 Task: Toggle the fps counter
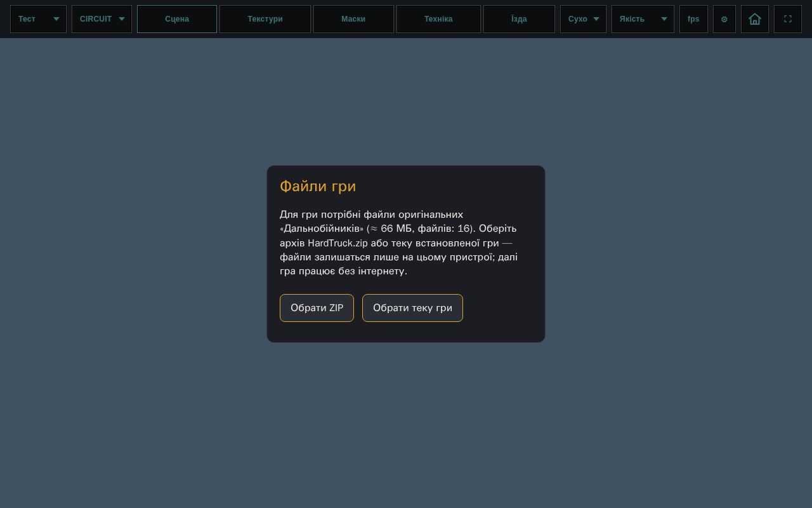click(x=693, y=19)
